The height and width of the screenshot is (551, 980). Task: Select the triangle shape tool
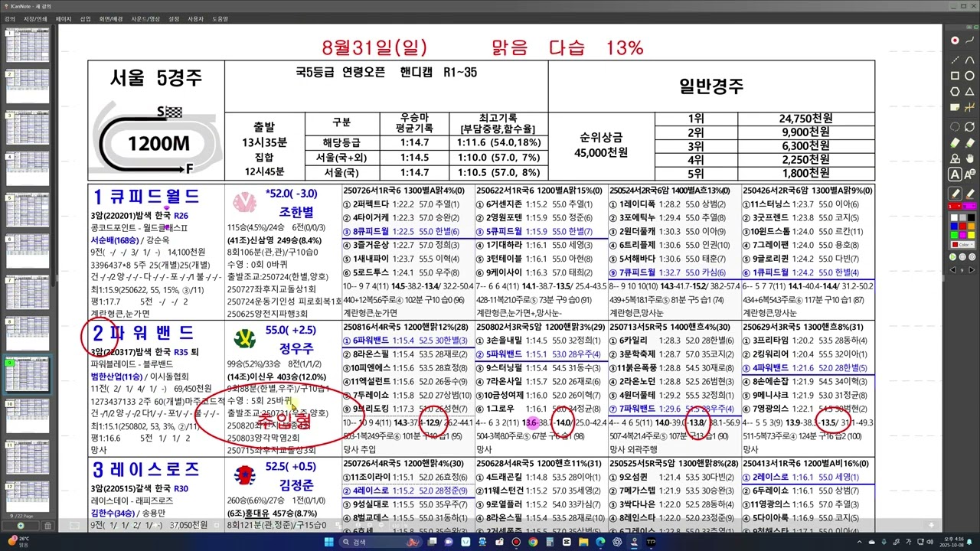(970, 90)
